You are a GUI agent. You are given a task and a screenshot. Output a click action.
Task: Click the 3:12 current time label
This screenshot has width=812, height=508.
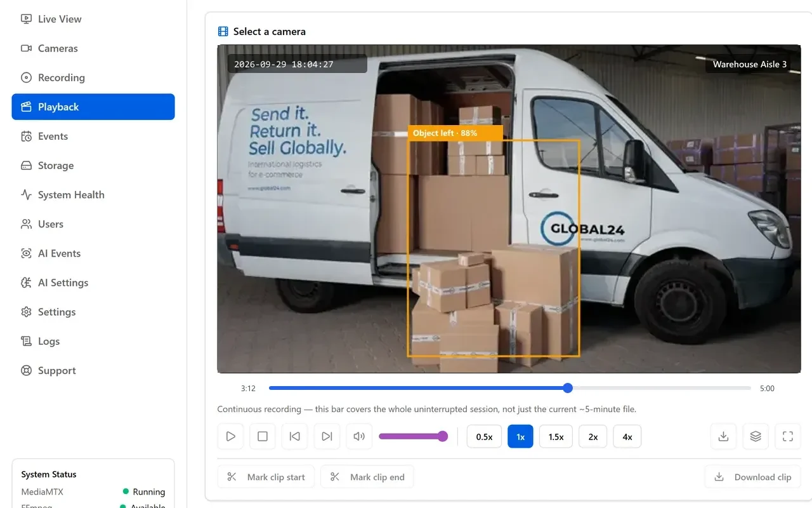248,389
